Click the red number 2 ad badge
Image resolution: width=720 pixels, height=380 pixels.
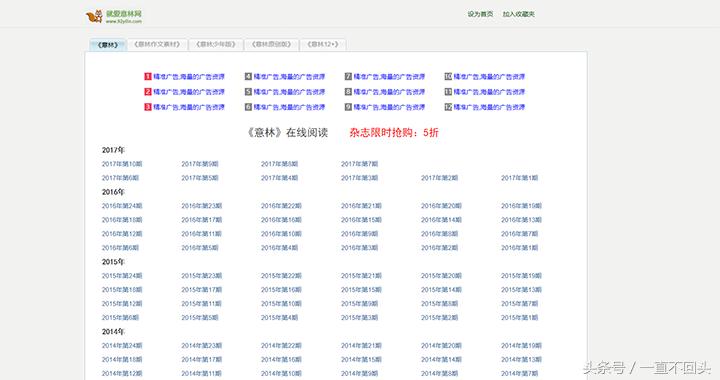(x=148, y=92)
